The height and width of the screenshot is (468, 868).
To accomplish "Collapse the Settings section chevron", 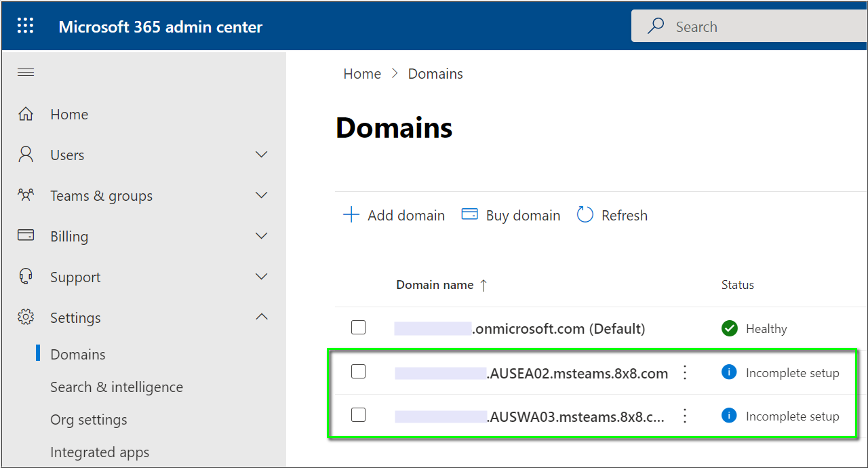I will pyautogui.click(x=262, y=317).
